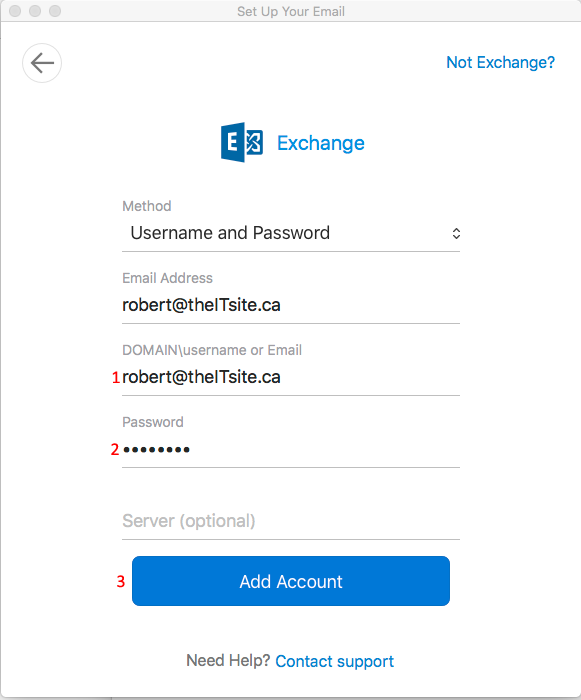Screen dimensions: 581x700
Task: Click the up-down chevron of Method selector
Action: (x=456, y=233)
